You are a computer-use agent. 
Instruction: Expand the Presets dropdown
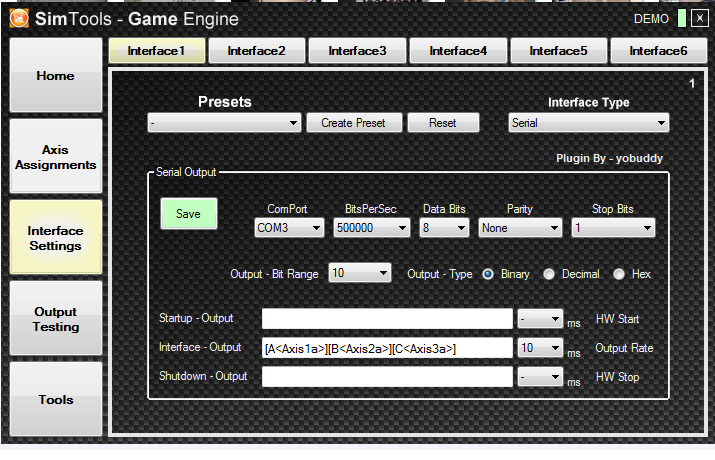point(224,123)
